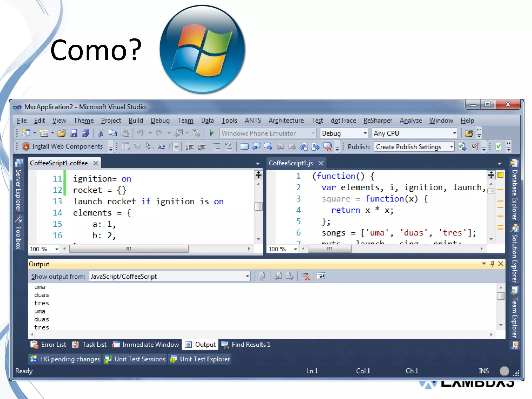Open the Architecture menu
This screenshot has width=532, height=399.
click(x=286, y=121)
